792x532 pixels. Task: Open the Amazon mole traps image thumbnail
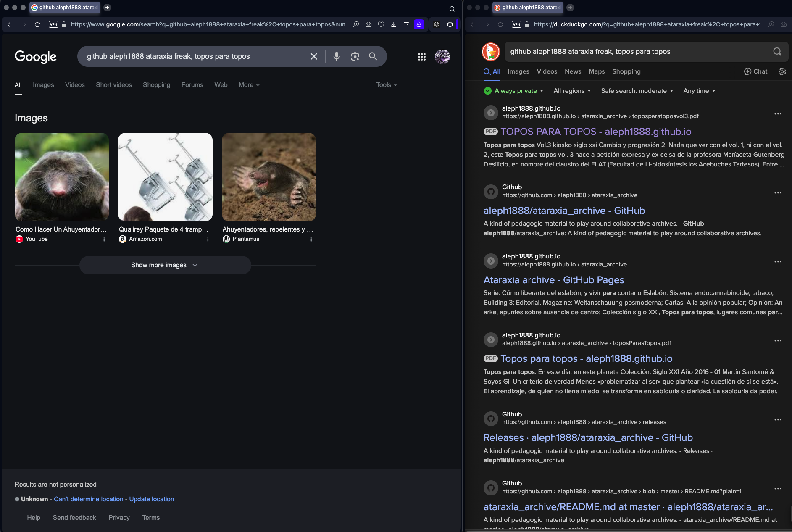coord(165,177)
